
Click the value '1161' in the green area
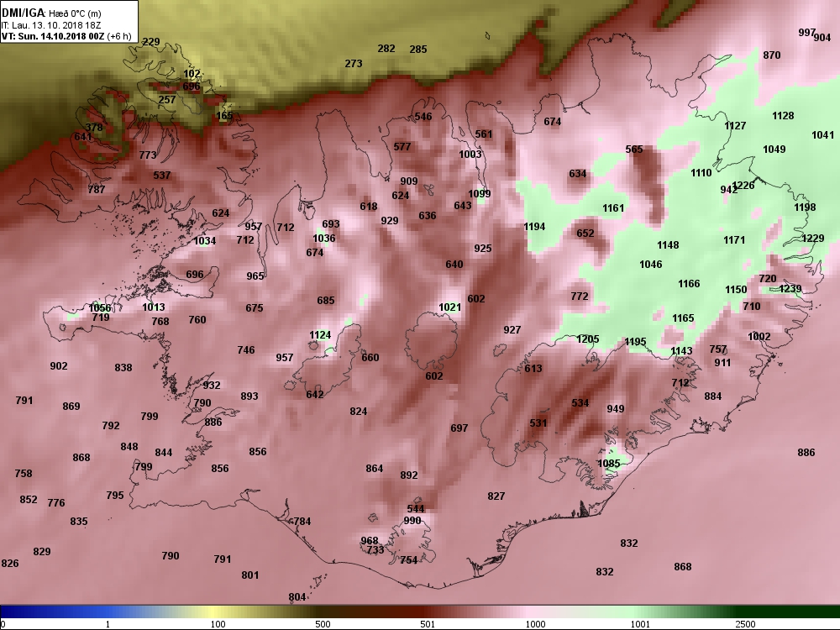(613, 207)
